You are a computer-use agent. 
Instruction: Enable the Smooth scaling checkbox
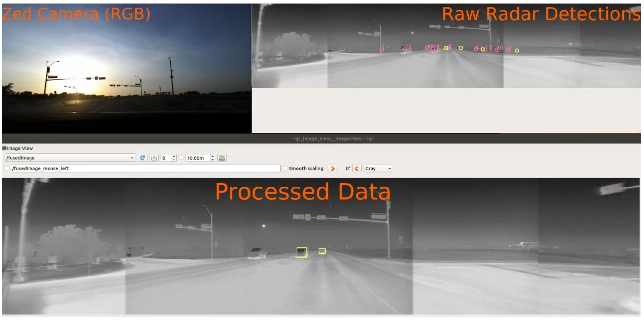click(285, 169)
